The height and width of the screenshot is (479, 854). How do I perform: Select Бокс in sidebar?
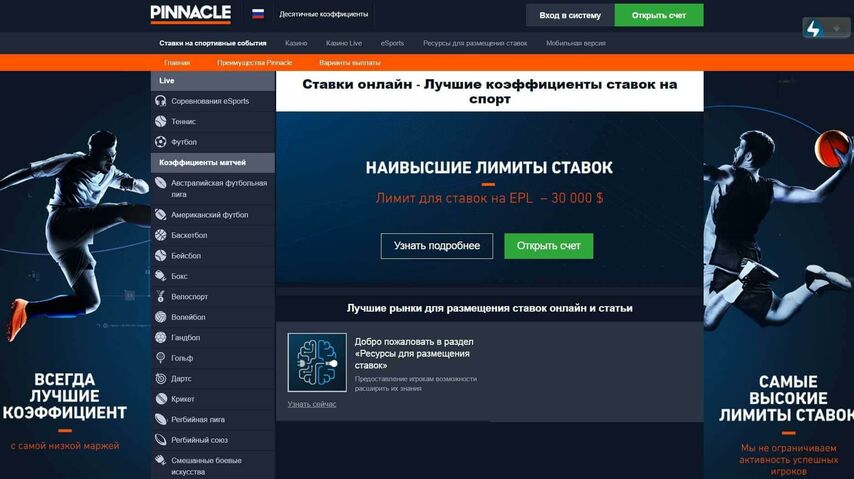[x=212, y=276]
